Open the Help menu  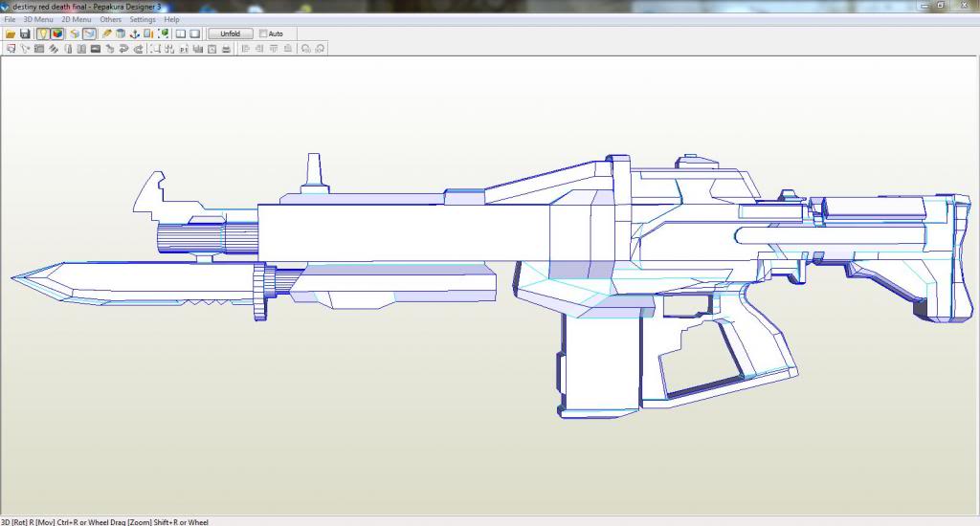(x=171, y=19)
